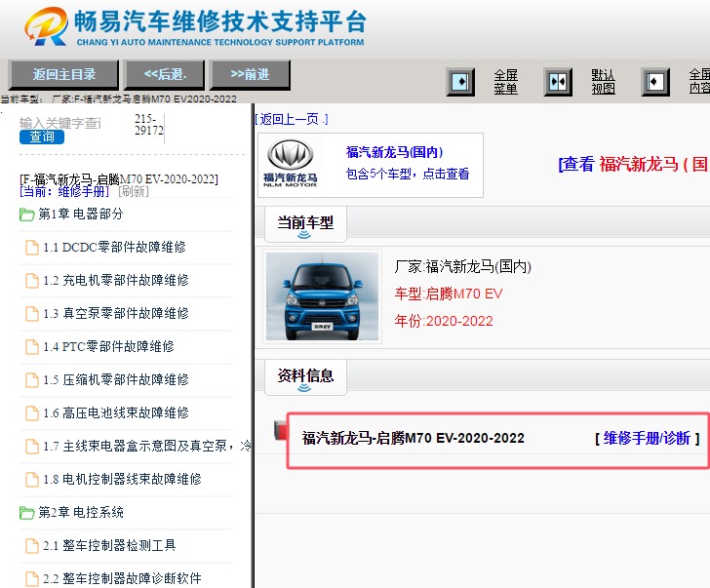
Task: Click the document icon for 2.2 故障诊断软件
Action: click(x=31, y=579)
